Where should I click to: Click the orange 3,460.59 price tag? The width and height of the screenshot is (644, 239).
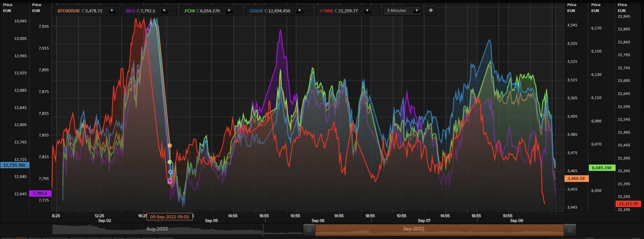pyautogui.click(x=576, y=179)
